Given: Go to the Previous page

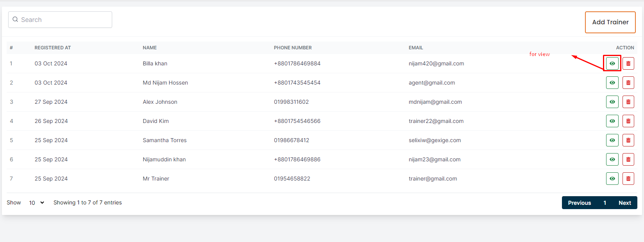Looking at the screenshot, I should [579, 203].
